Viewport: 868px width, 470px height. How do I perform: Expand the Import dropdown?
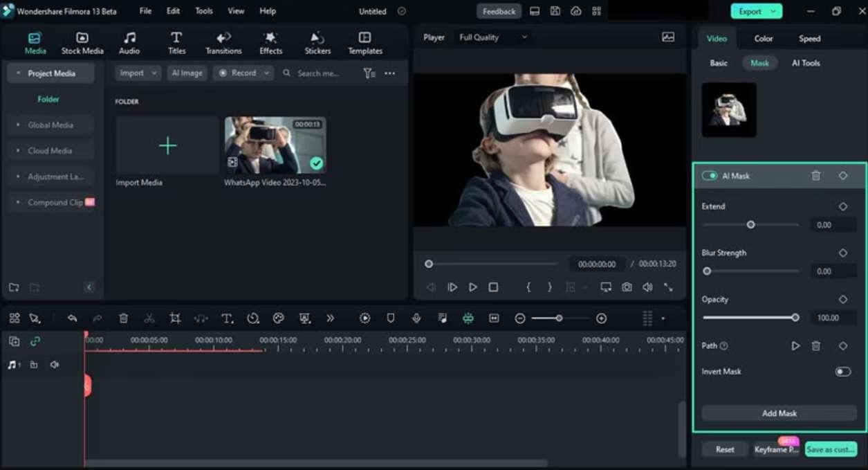pyautogui.click(x=138, y=73)
